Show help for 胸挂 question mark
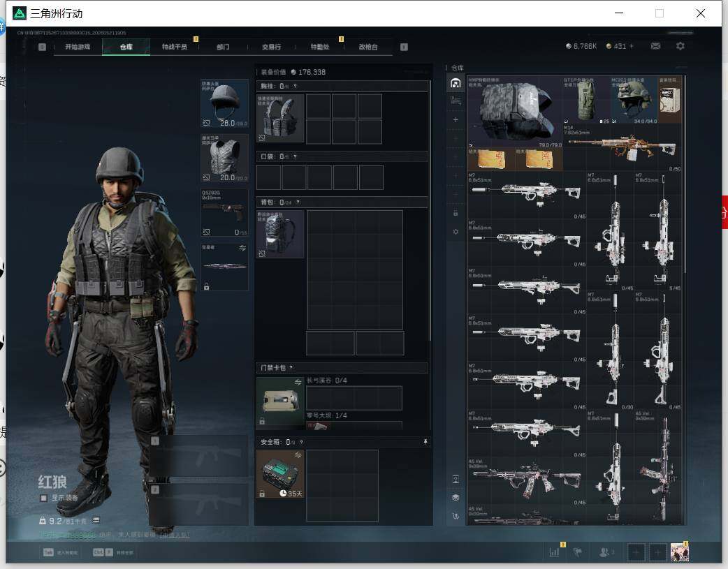 pos(295,86)
